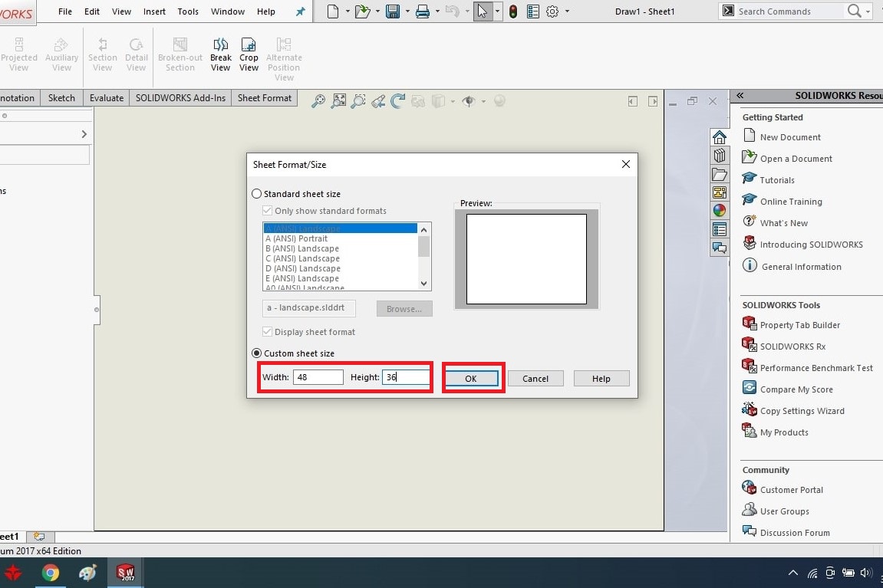Viewport: 883px width, 588px height.
Task: Click the Print icon in the top toolbar
Action: 423,11
